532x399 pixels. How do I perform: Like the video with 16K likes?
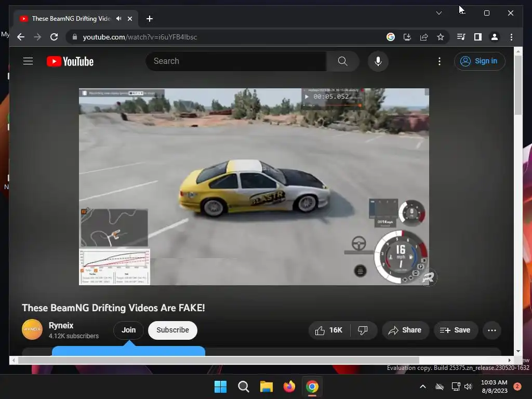click(x=329, y=330)
